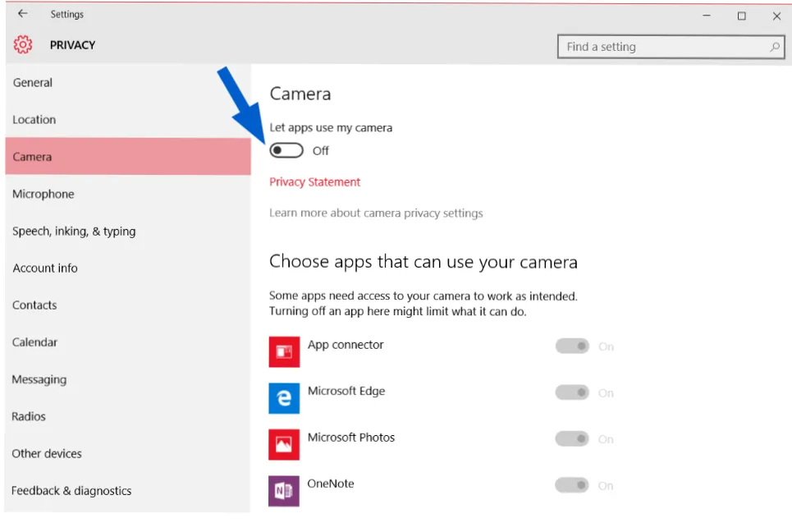Learn more about camera privacy settings
Screen dimensions: 792x532
(x=376, y=213)
